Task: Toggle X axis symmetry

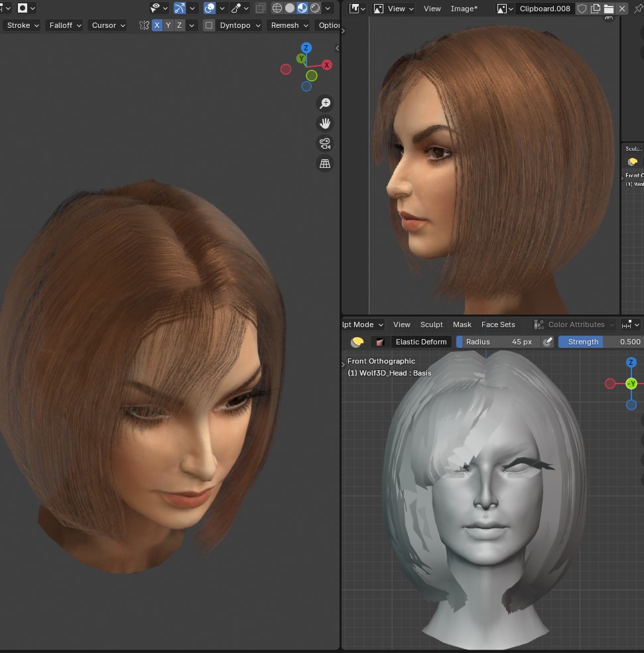Action: click(157, 25)
